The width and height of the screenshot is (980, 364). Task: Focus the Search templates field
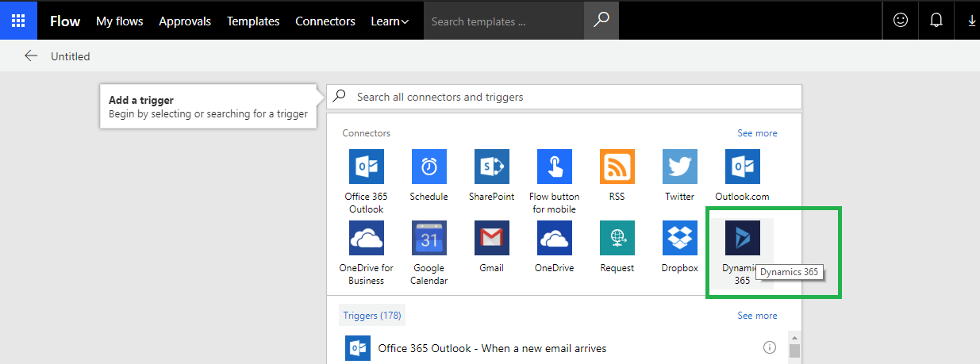click(504, 21)
